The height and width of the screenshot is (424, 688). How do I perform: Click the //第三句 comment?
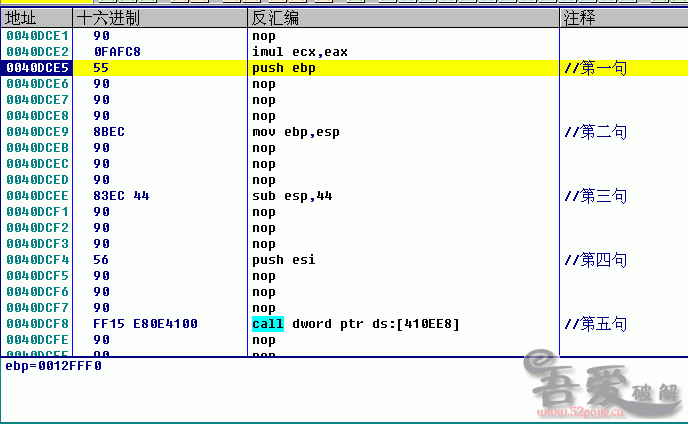click(x=595, y=195)
